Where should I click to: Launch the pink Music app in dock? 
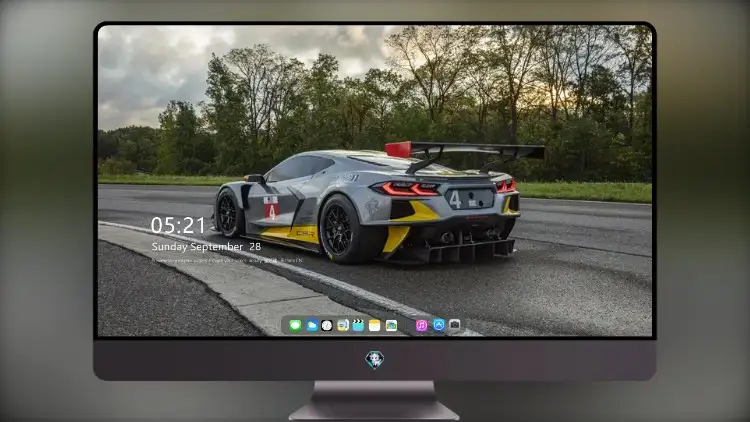pyautogui.click(x=421, y=325)
